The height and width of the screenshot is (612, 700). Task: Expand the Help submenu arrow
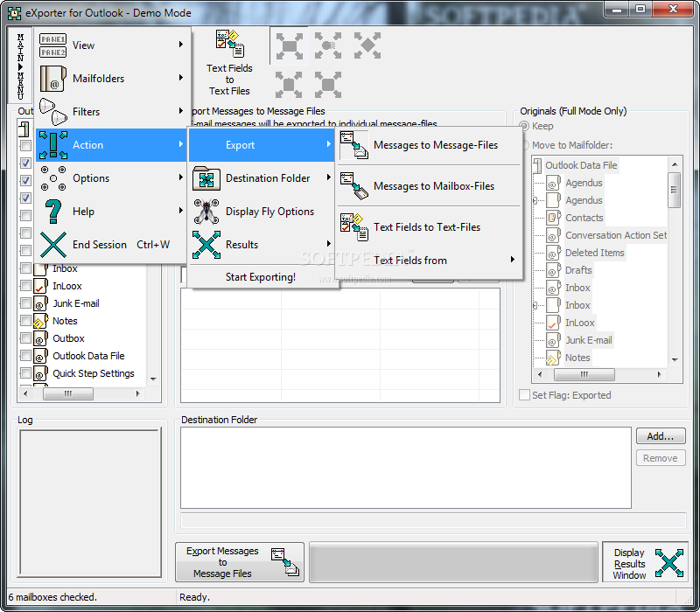click(x=181, y=210)
